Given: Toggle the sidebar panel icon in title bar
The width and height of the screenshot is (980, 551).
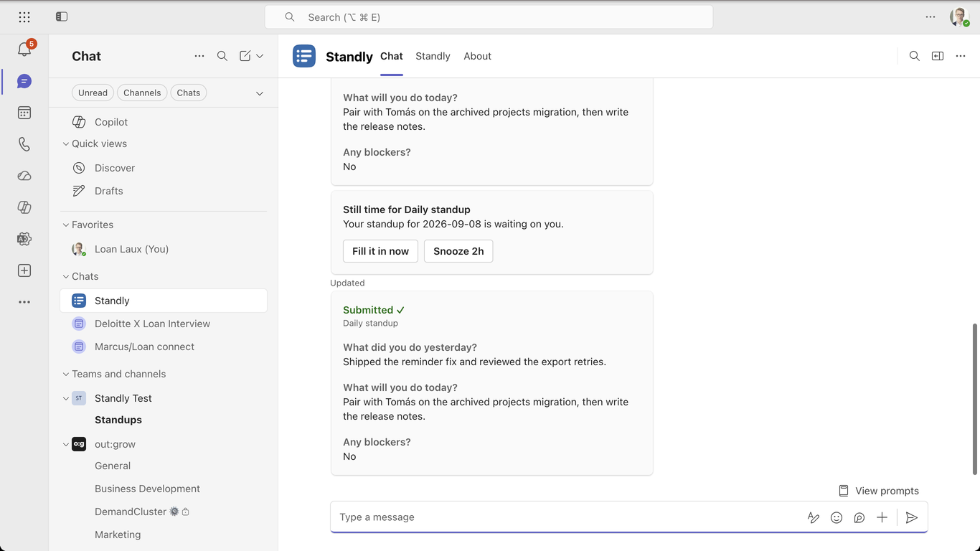Looking at the screenshot, I should pos(62,17).
